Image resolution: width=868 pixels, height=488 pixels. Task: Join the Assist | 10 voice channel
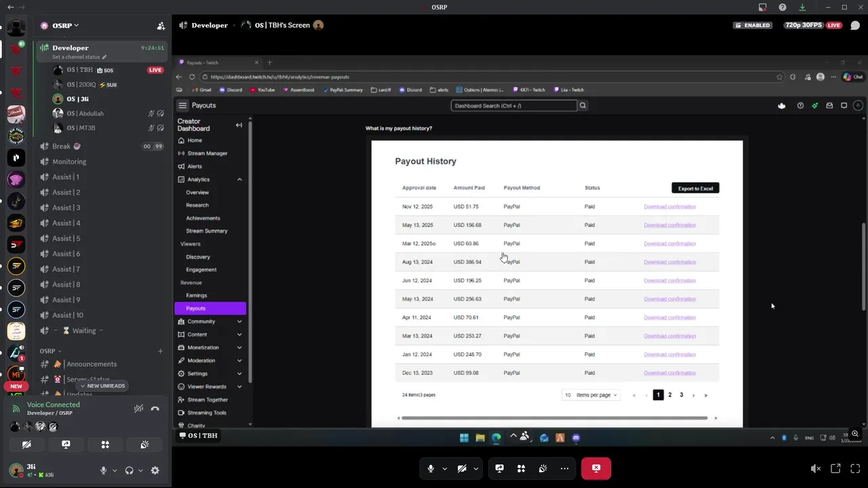click(102, 315)
